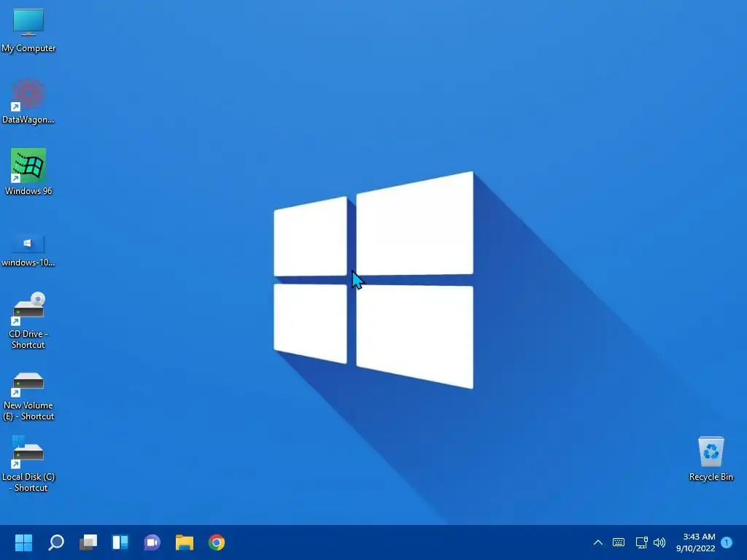Open the notification badge showing 1

click(727, 542)
